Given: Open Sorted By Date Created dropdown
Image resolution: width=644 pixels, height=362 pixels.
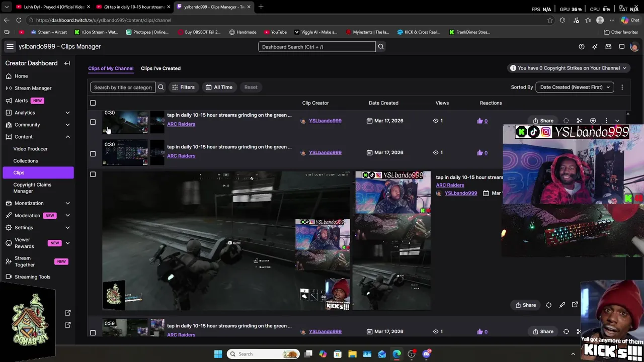Looking at the screenshot, I should 575,87.
